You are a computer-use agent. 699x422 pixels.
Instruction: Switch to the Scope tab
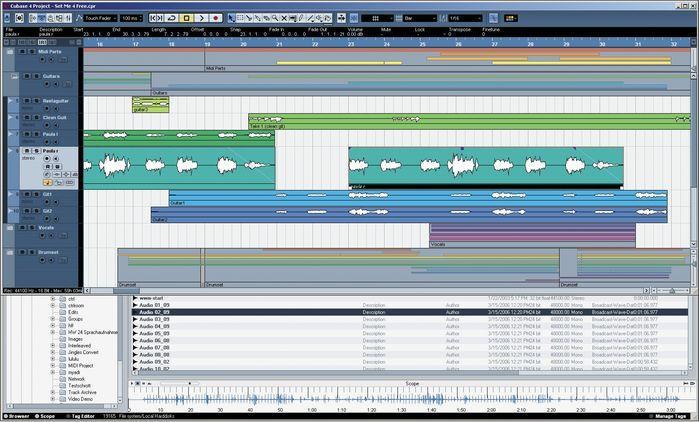[x=45, y=416]
